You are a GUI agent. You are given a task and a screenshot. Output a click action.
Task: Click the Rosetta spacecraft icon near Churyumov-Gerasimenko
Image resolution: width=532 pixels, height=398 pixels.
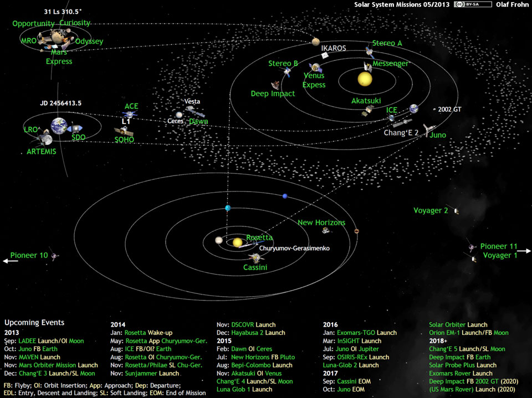coord(254,243)
